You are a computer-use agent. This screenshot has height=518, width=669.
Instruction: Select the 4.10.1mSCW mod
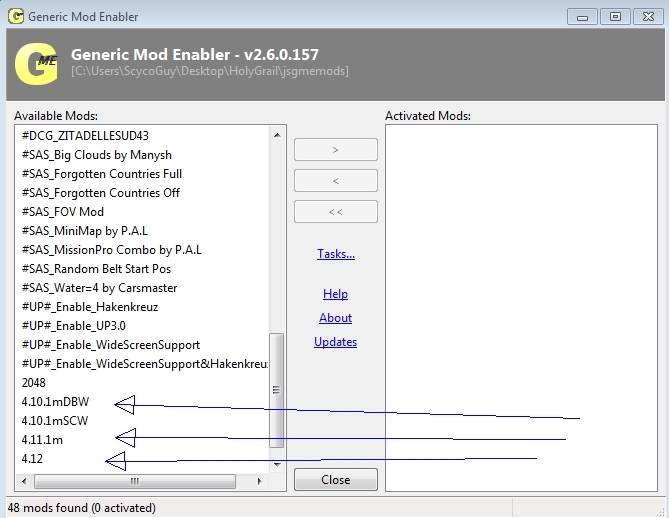(55, 421)
